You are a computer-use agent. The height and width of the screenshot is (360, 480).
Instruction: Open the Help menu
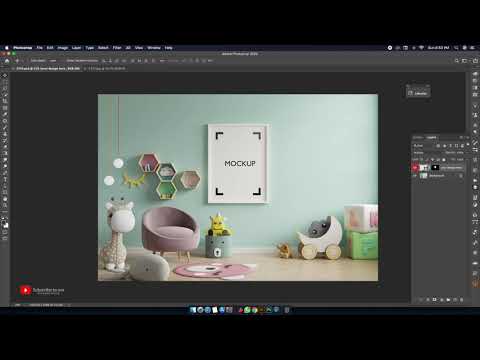(x=168, y=48)
